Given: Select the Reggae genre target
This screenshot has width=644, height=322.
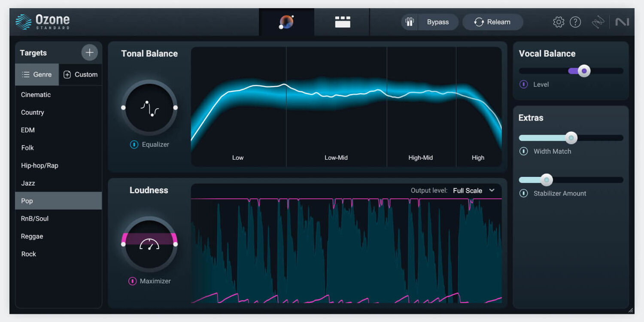Looking at the screenshot, I should click(x=58, y=236).
